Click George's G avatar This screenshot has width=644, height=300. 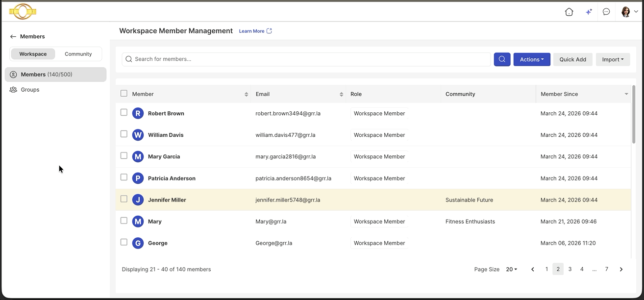(138, 243)
